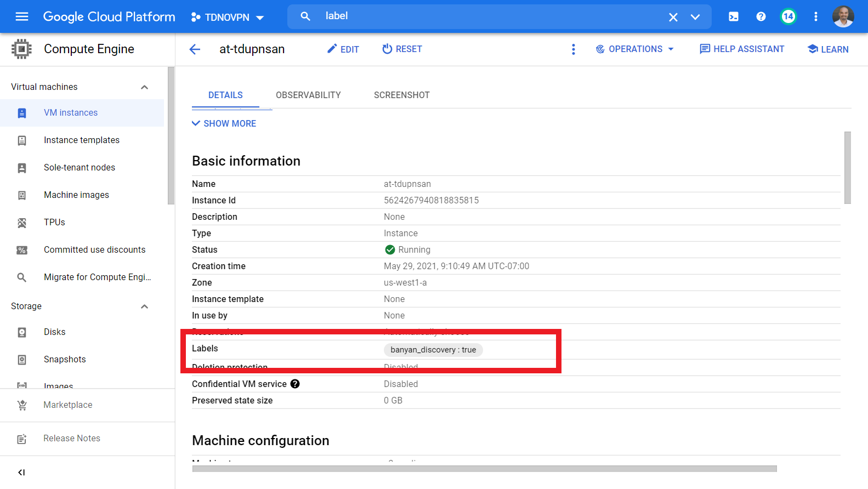The width and height of the screenshot is (868, 489).
Task: Click the help question mark icon
Action: tap(761, 16)
